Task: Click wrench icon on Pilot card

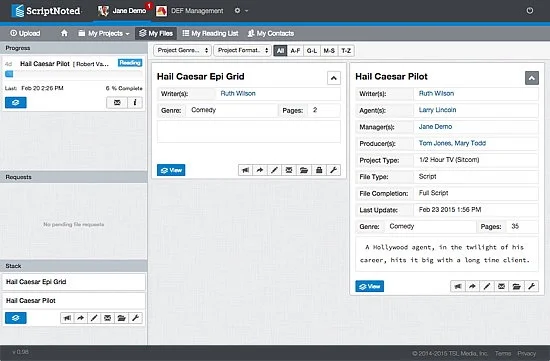Action: click(x=531, y=286)
